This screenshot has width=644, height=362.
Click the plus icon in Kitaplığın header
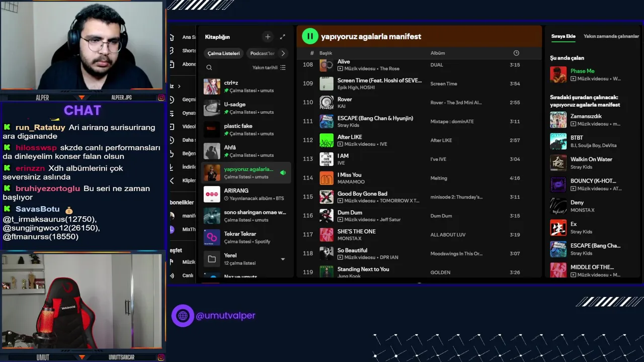coord(268,37)
